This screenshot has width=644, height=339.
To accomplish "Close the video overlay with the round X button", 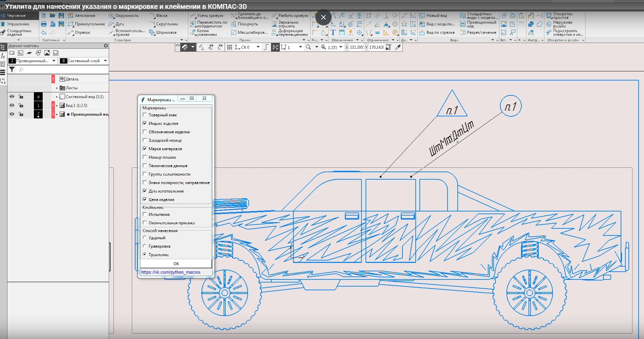I will [323, 17].
